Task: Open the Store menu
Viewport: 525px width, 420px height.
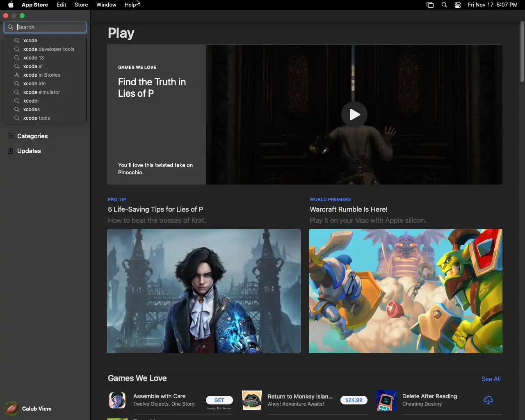Action: (81, 5)
